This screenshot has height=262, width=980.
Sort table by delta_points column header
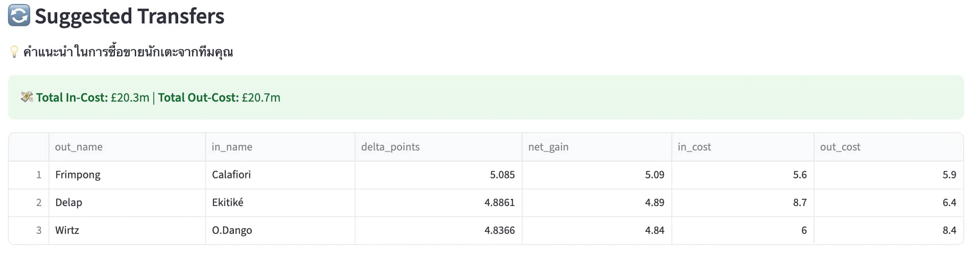click(x=438, y=147)
